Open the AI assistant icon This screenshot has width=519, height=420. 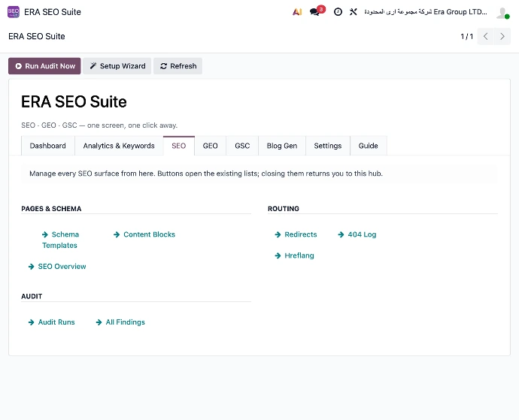[297, 12]
